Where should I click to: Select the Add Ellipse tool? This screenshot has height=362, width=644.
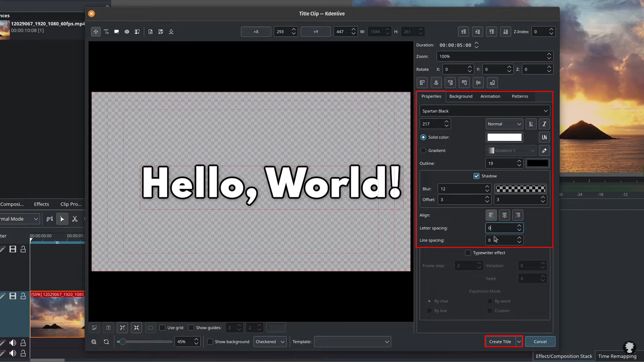[127, 32]
